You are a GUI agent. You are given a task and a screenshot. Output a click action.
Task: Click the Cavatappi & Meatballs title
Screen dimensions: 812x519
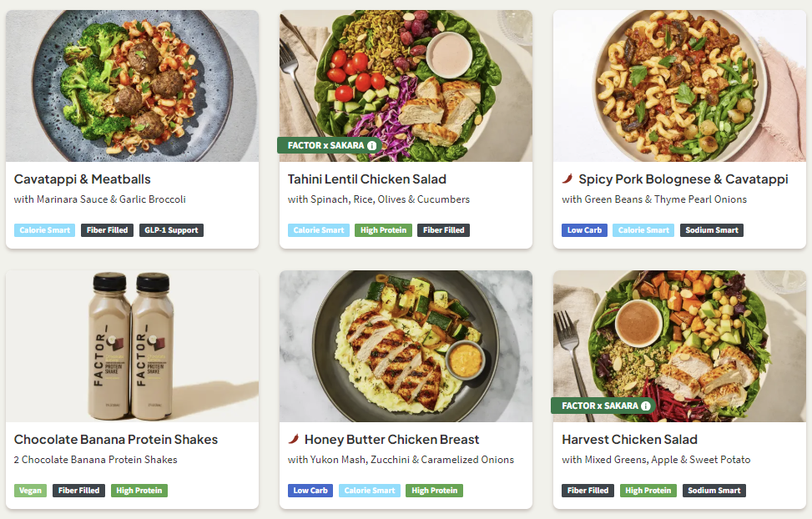click(x=83, y=179)
